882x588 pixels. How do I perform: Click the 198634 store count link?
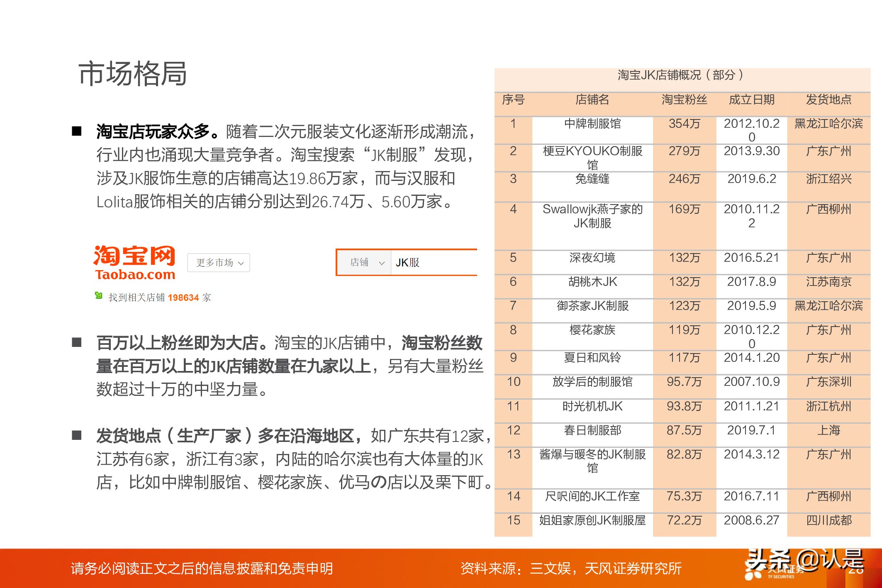tap(183, 298)
